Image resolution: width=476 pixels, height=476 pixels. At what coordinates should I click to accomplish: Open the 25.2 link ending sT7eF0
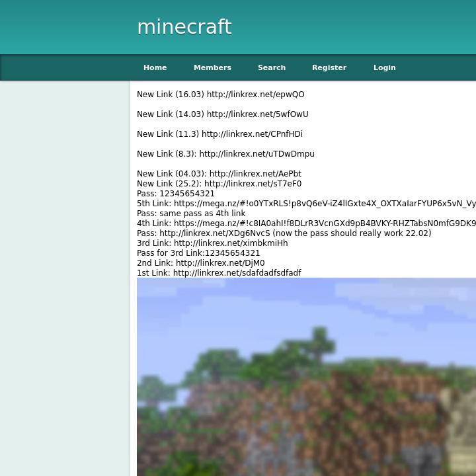coord(253,184)
